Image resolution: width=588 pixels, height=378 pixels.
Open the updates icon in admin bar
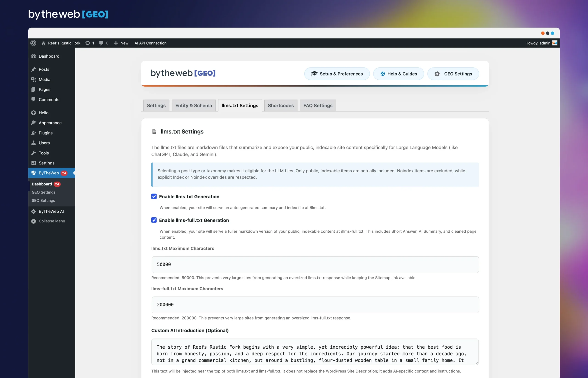pyautogui.click(x=88, y=43)
